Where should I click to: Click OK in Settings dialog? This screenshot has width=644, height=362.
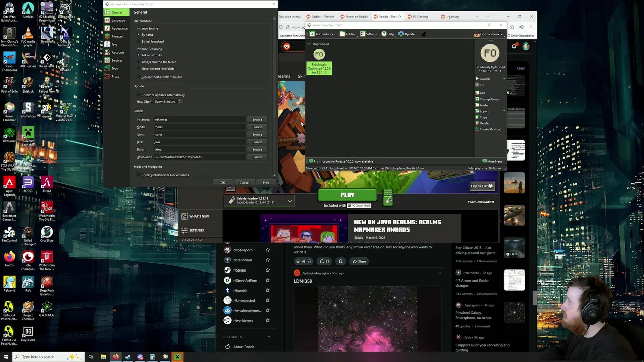coord(223,183)
